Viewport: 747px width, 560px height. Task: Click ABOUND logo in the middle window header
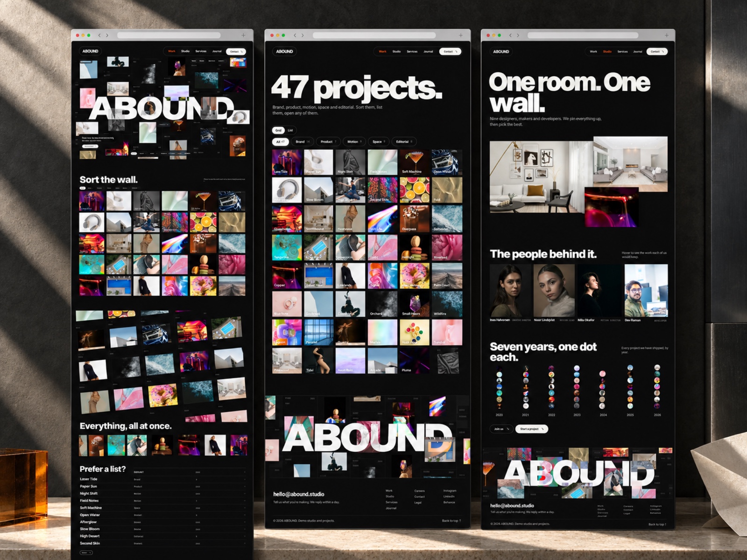coord(284,51)
